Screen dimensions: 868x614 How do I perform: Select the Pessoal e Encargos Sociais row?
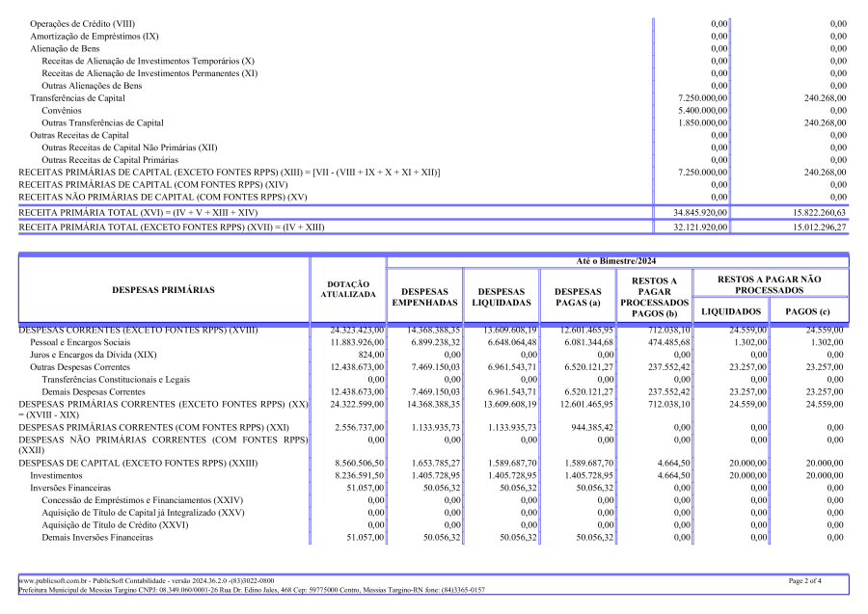tap(80, 342)
